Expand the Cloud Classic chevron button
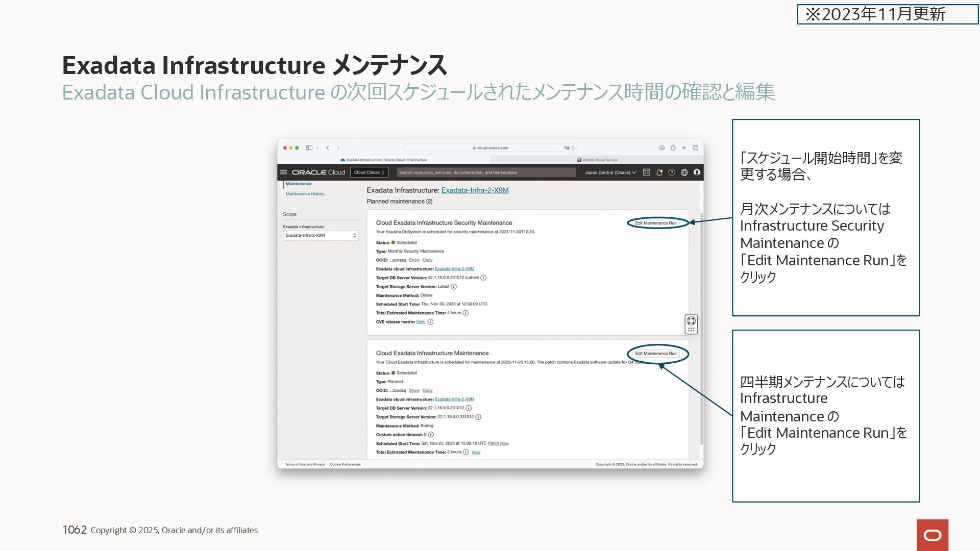This screenshot has height=551, width=980. [369, 172]
